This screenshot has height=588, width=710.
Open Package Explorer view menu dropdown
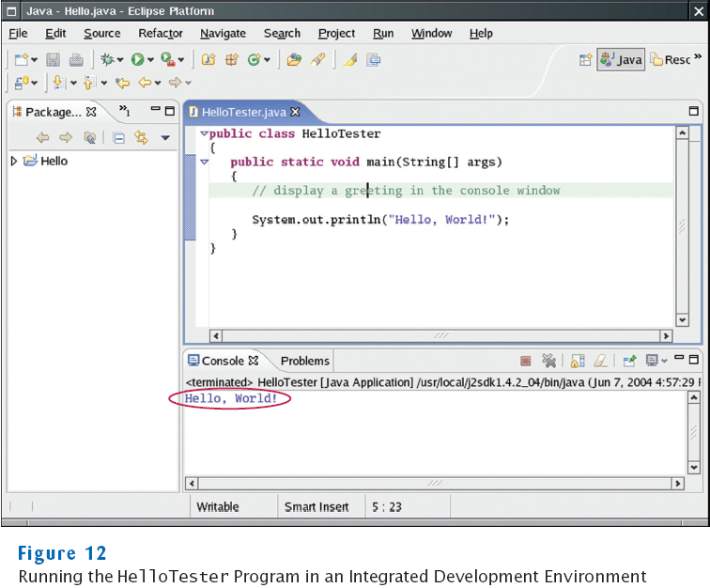(x=165, y=138)
